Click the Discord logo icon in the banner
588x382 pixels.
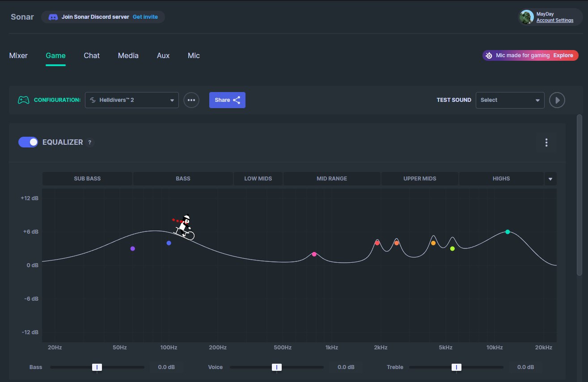[53, 17]
